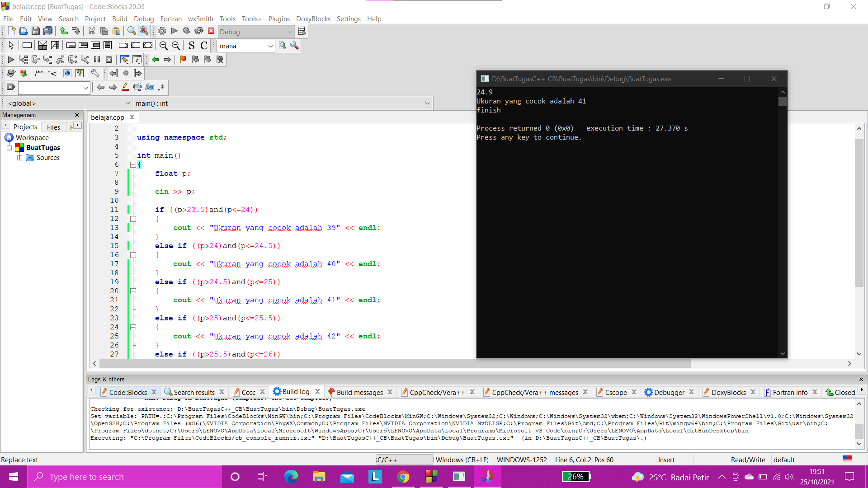868x488 pixels.
Task: Toggle highlight occurrences marker icon
Action: point(125,87)
